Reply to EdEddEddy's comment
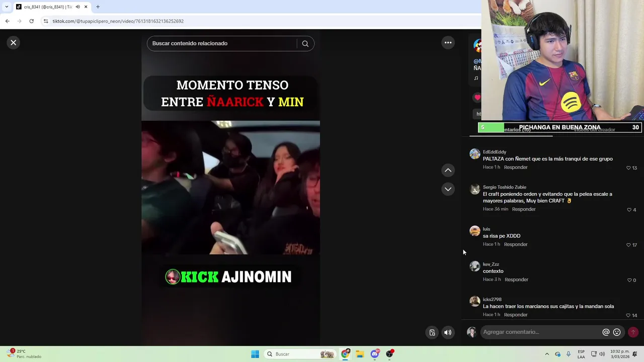The width and height of the screenshot is (644, 362). coord(516,167)
